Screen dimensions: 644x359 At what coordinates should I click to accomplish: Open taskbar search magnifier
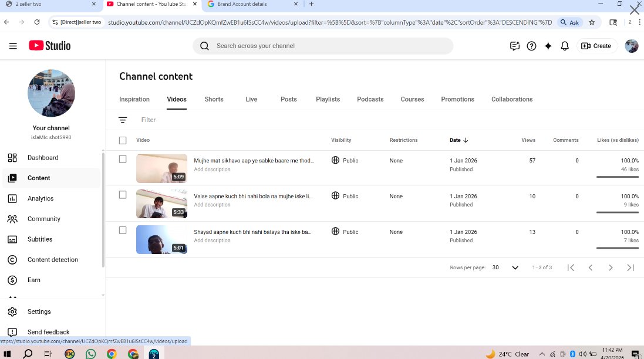click(x=28, y=354)
